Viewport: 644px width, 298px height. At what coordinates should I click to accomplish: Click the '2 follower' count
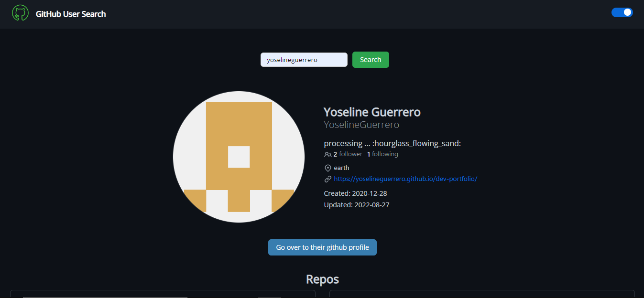348,154
